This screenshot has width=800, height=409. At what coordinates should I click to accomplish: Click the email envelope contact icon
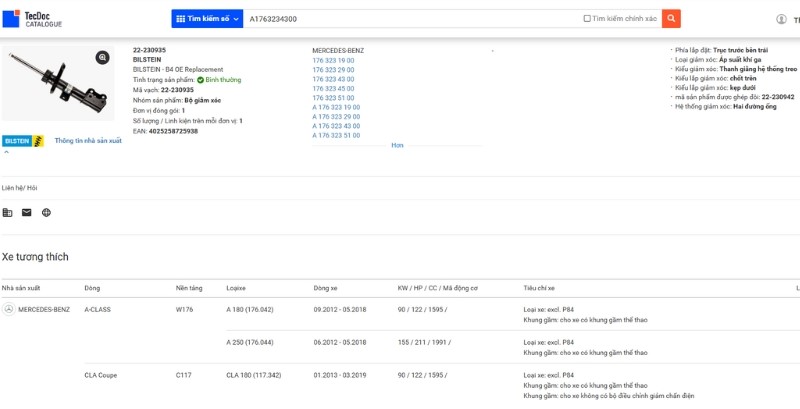point(27,213)
